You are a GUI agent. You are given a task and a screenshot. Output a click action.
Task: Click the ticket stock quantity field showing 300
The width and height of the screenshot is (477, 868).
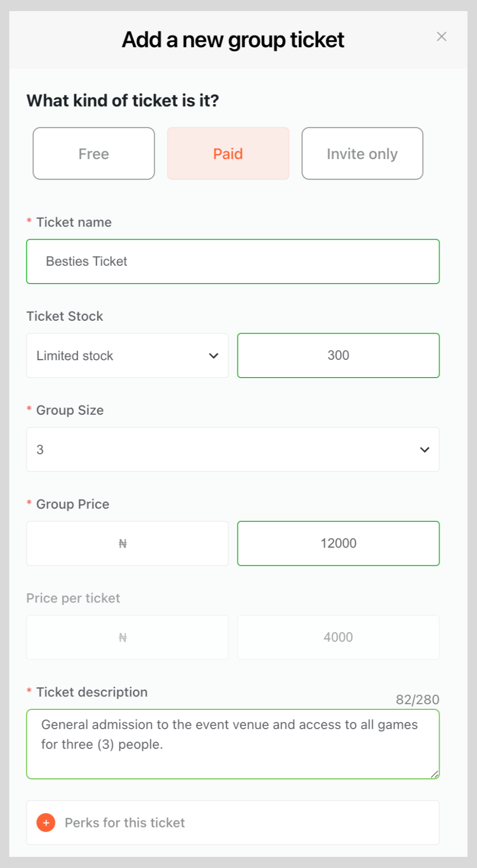tap(338, 356)
